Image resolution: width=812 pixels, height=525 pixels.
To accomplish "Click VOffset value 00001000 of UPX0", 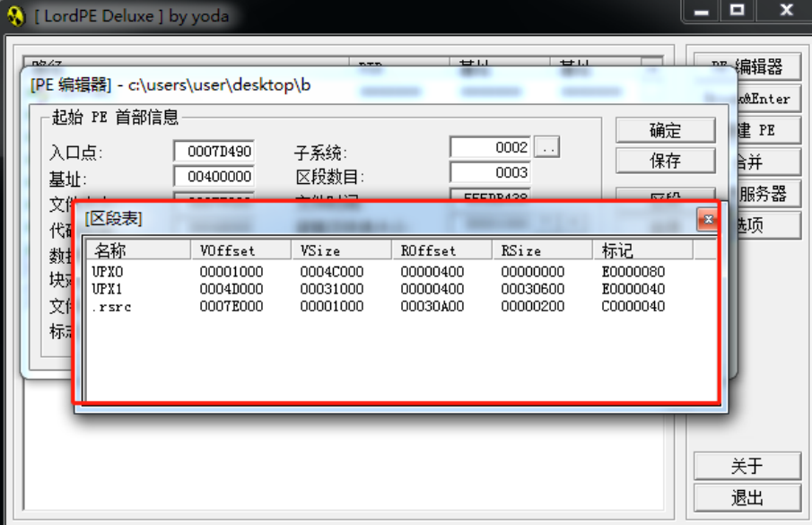I will pos(231,271).
